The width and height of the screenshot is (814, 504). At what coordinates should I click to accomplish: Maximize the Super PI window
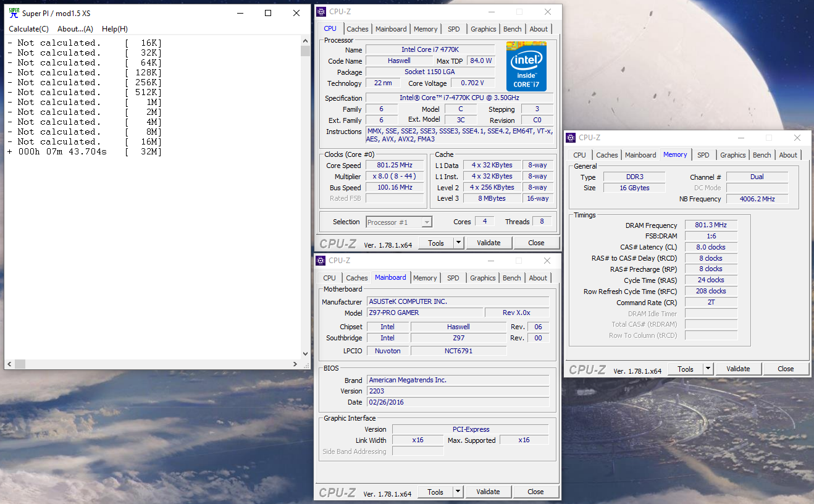click(x=268, y=13)
